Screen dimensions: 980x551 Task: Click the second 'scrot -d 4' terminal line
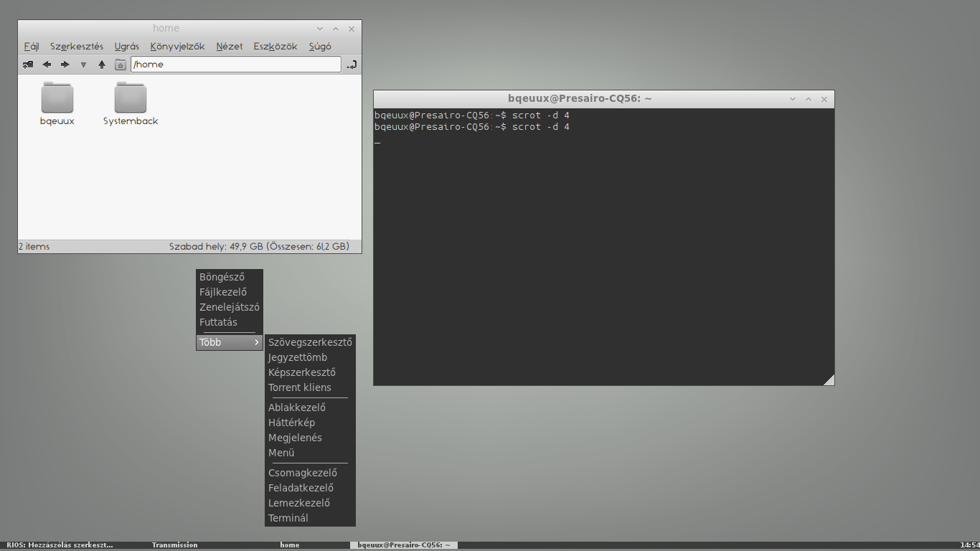click(541, 127)
